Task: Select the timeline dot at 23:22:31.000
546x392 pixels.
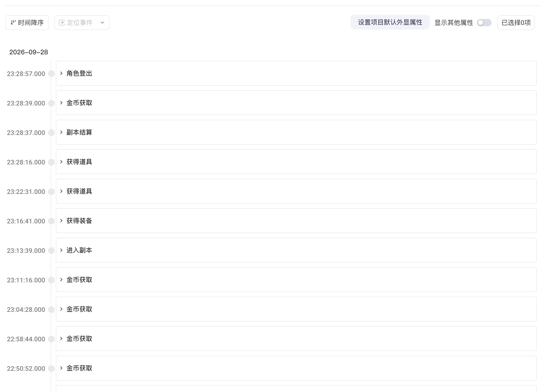Action: click(x=51, y=192)
